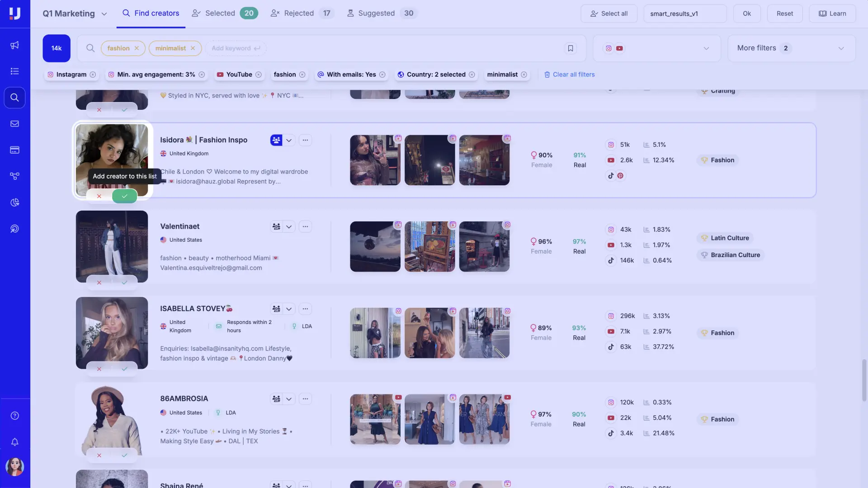Approve ISABELLA STOVEY with the checkmark
868x488 pixels.
coord(124,369)
